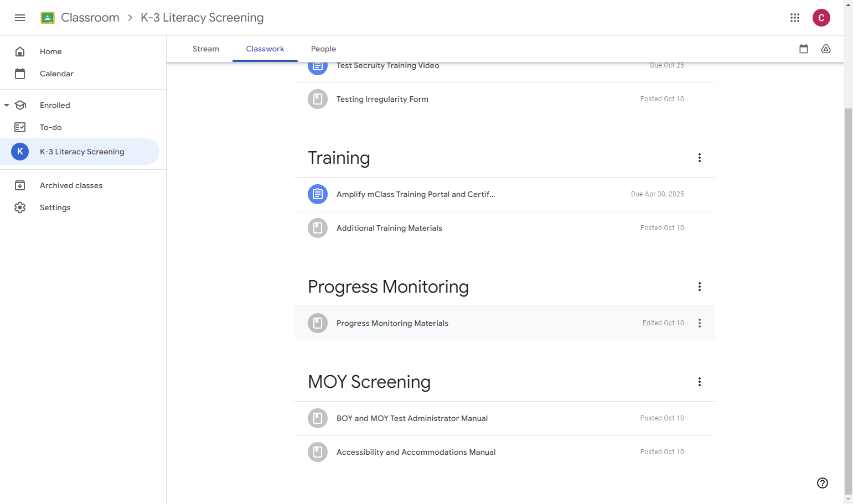Viewport: 853px width, 504px height.
Task: Click the Archived classes box icon
Action: coord(20,185)
